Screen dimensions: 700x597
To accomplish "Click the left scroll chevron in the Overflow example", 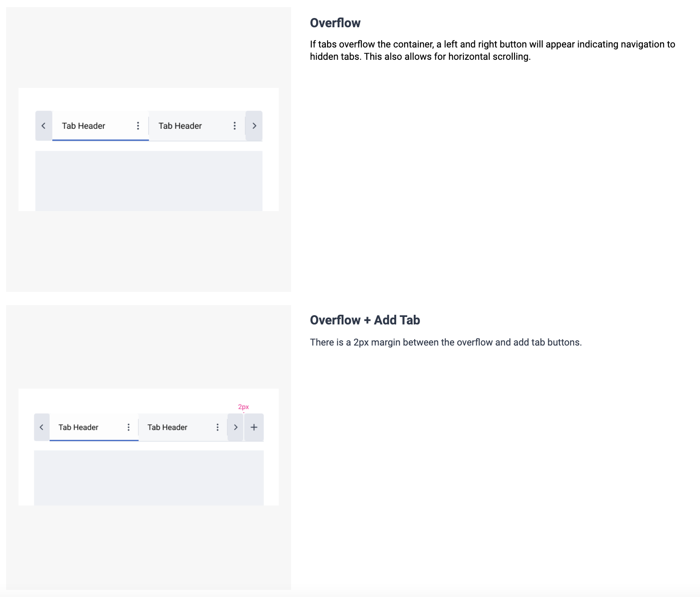I will (44, 126).
